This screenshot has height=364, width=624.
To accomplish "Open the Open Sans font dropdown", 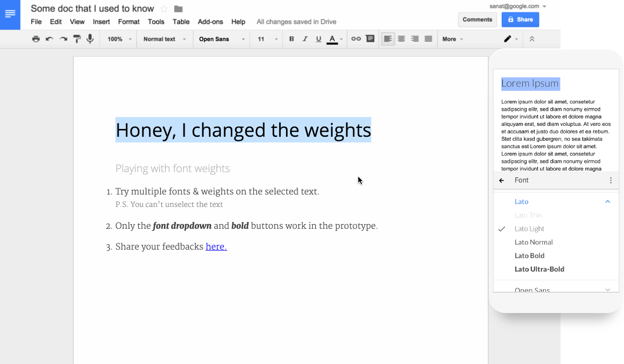I will pyautogui.click(x=222, y=39).
